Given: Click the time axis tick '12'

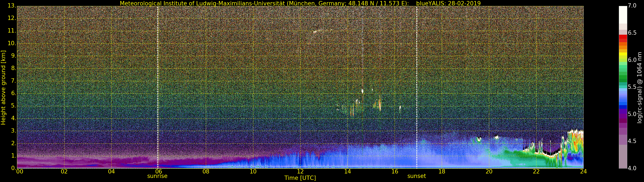Looking at the screenshot, I should (300, 172).
